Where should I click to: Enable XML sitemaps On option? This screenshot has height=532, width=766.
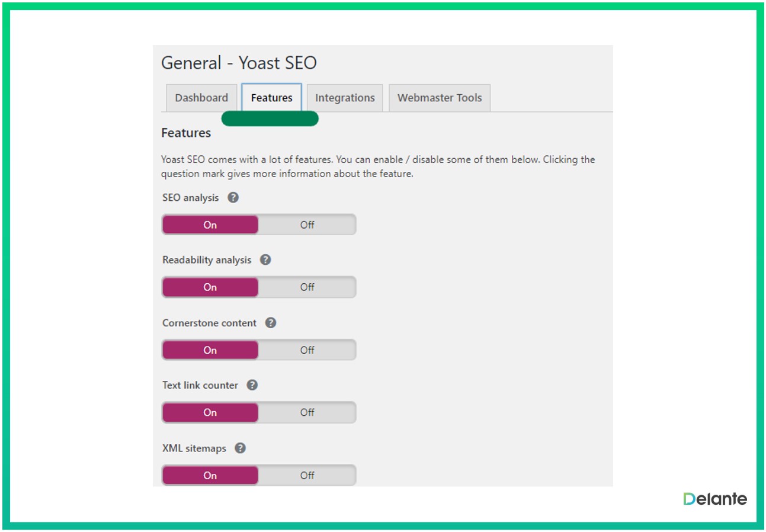pos(210,475)
